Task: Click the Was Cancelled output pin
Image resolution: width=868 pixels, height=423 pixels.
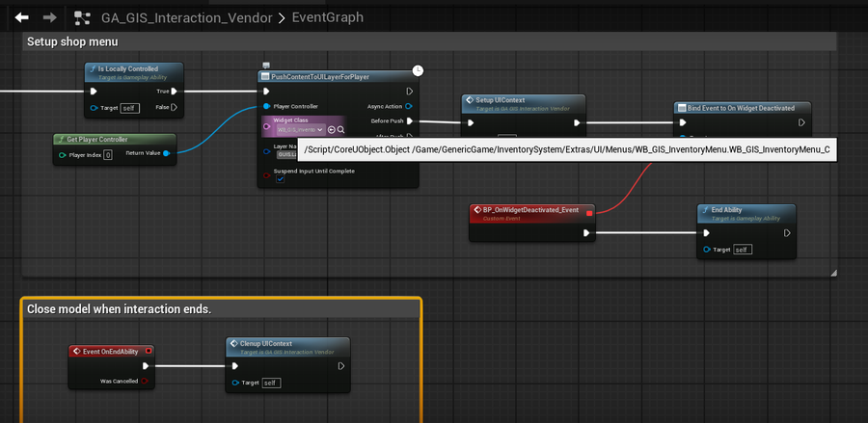Action: (145, 381)
